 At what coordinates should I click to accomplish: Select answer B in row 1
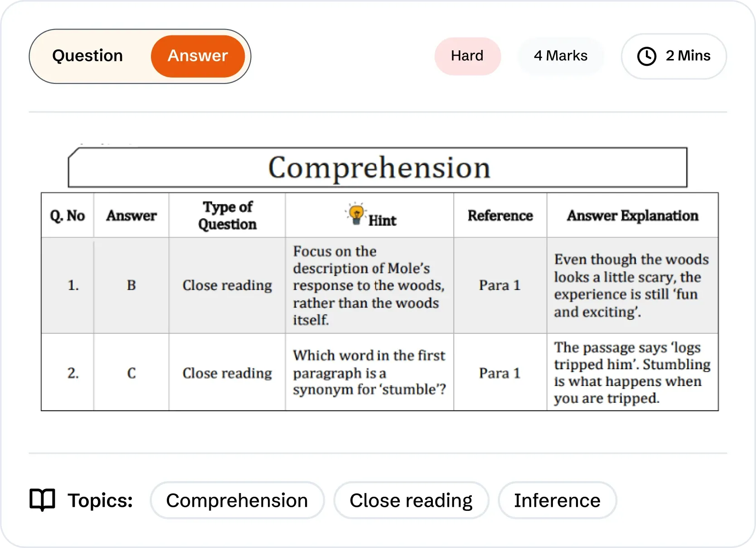pyautogui.click(x=131, y=285)
